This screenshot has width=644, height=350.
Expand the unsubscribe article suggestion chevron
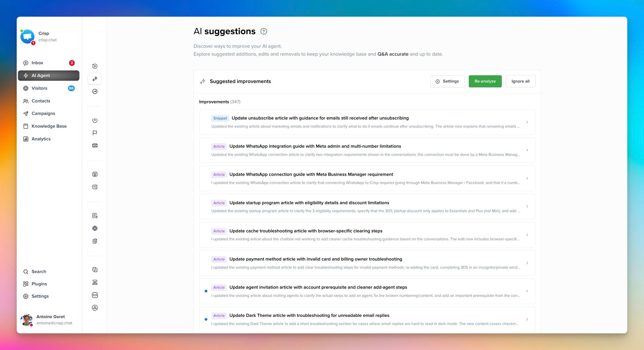pyautogui.click(x=527, y=122)
